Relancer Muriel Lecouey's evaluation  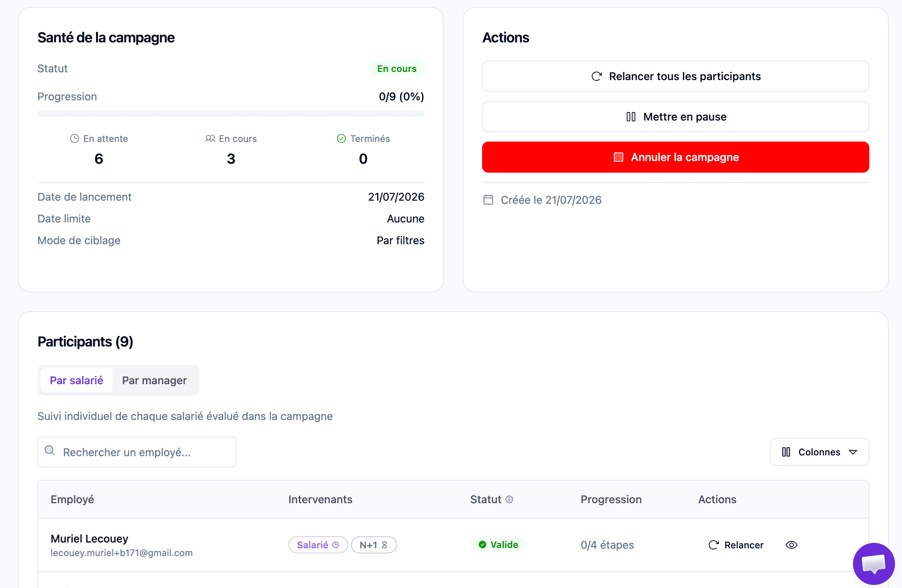pos(736,545)
